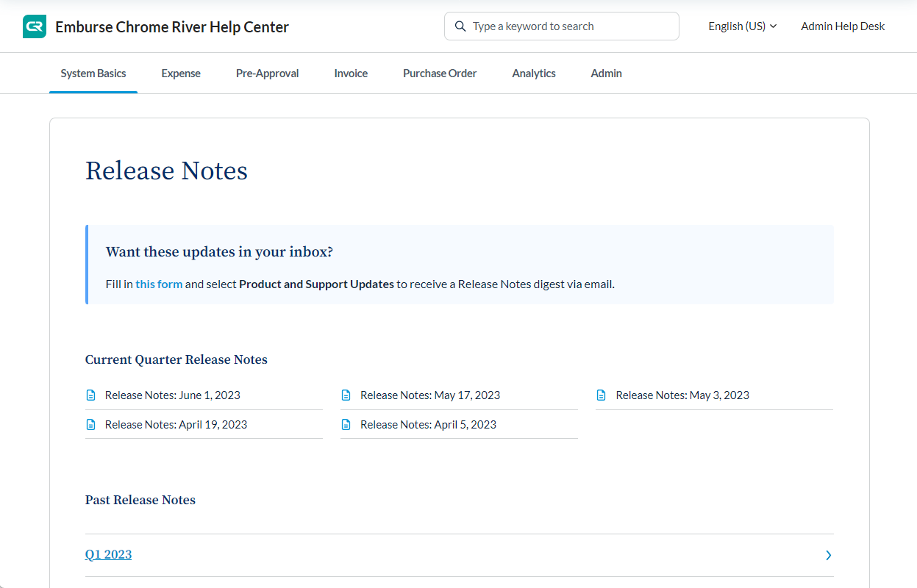Viewport: 917px width, 588px height.
Task: Click document icon beside May 3, 2023 notes
Action: pyautogui.click(x=602, y=395)
